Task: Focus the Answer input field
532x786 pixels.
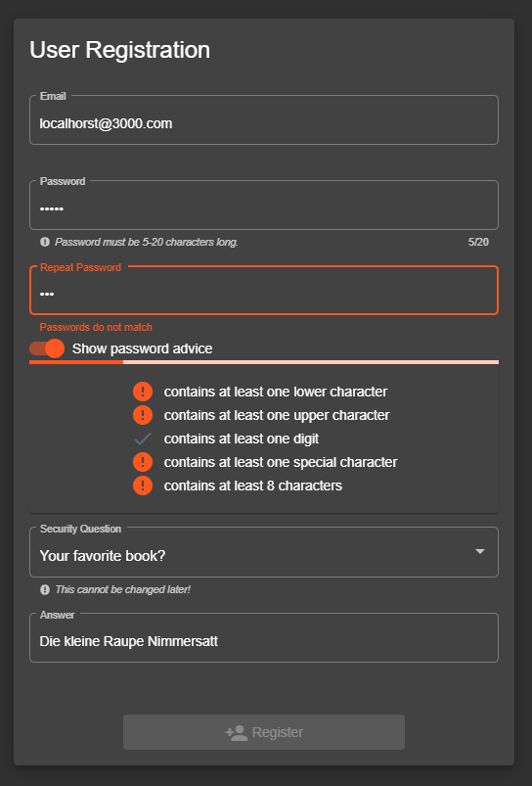Action: (x=264, y=637)
